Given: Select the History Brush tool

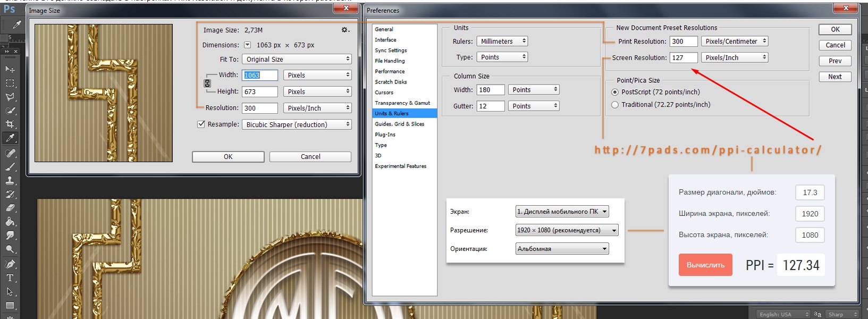Looking at the screenshot, I should (10, 195).
